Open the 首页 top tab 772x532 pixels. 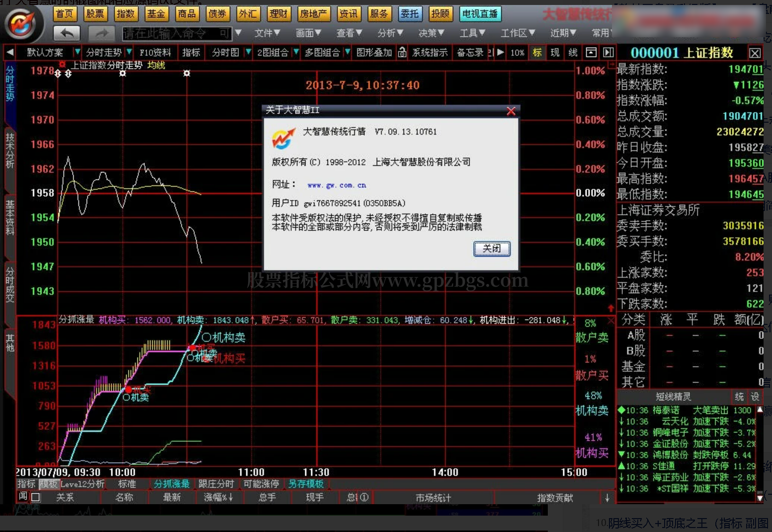pos(65,14)
